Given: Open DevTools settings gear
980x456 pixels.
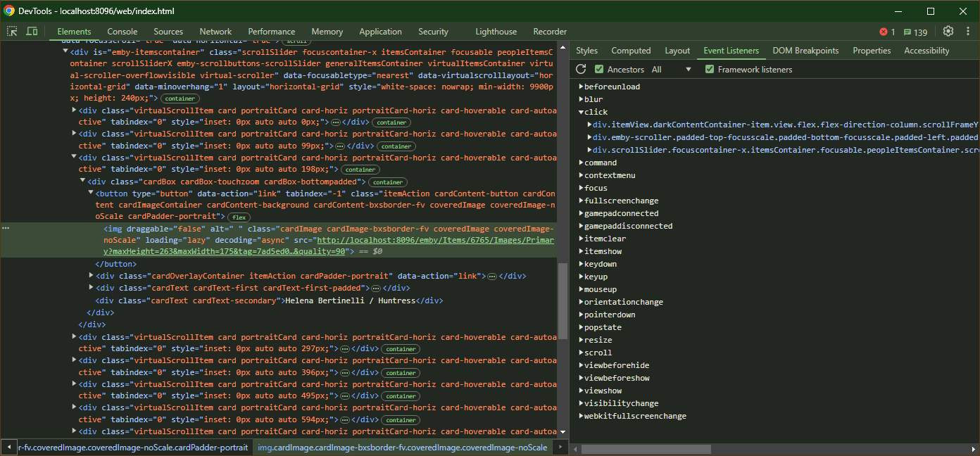Looking at the screenshot, I should point(948,32).
